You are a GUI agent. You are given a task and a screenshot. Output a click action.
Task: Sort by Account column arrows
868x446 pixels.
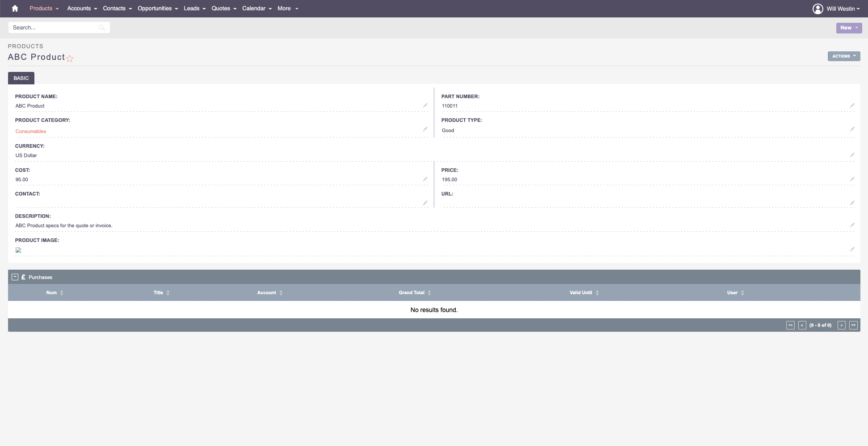click(x=281, y=293)
